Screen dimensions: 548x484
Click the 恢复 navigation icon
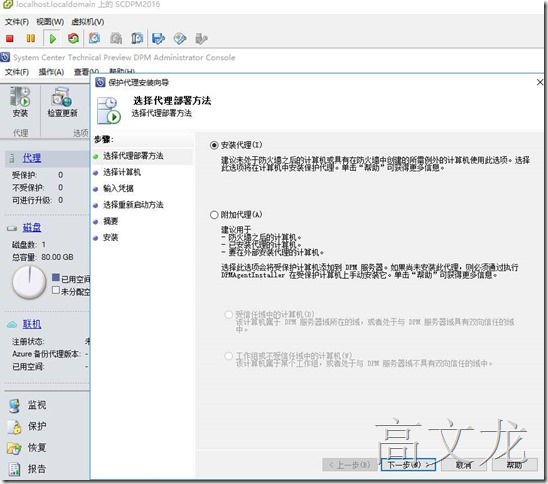(14, 448)
